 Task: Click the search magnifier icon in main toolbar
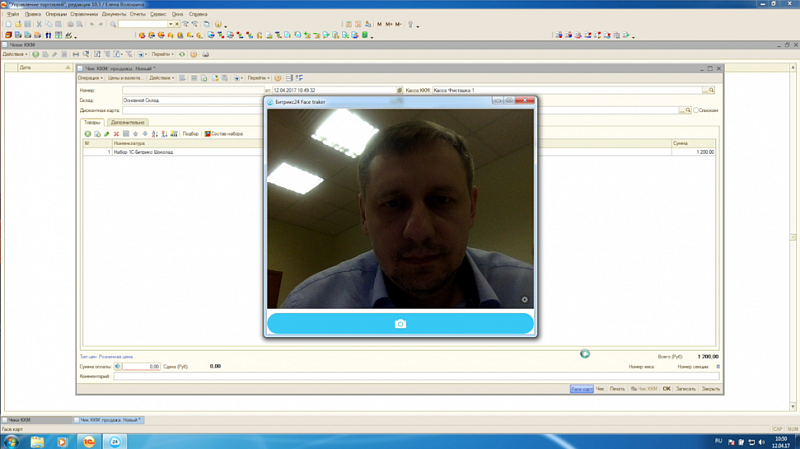[x=113, y=24]
